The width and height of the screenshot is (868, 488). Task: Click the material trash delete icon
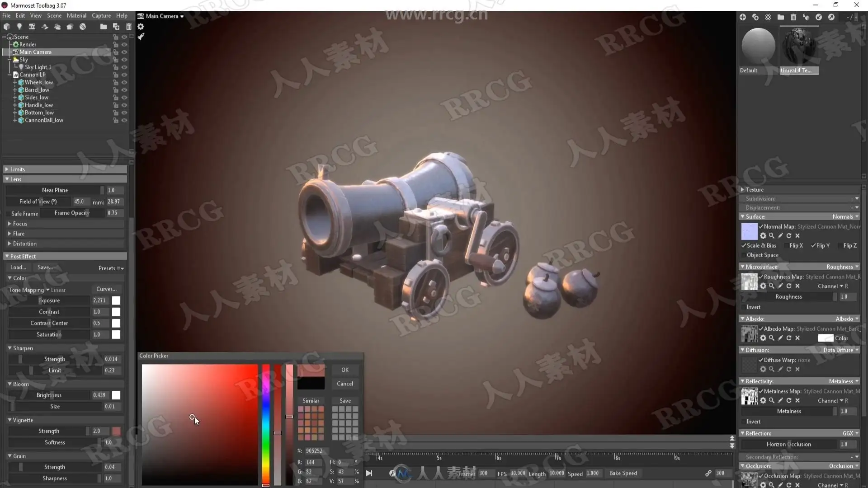(x=793, y=17)
